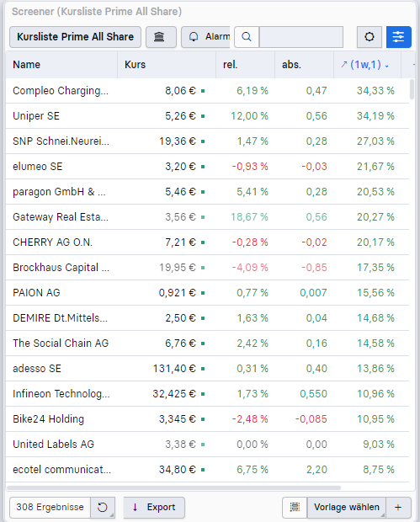Viewport: 420px width, 522px height.
Task: Select the Gateway Real Esta... row
Action: coord(207,217)
